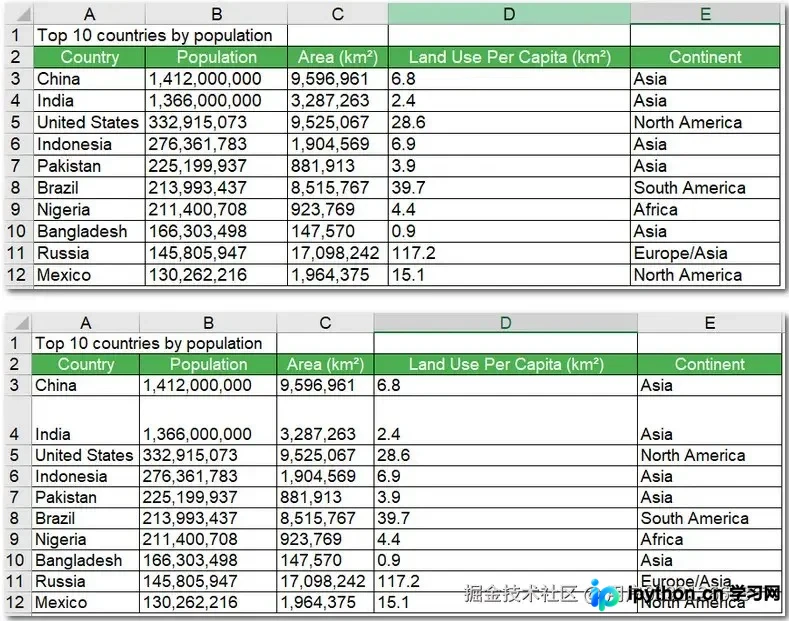Select 39.7 land use cell, bottom sheet
The width and height of the screenshot is (789, 621).
click(506, 518)
